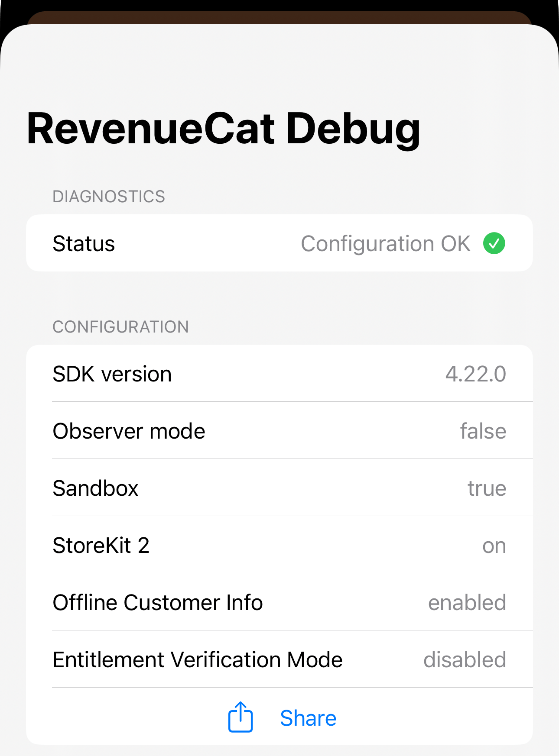Select the SDK version row
Viewport: 559px width, 756px height.
click(279, 374)
